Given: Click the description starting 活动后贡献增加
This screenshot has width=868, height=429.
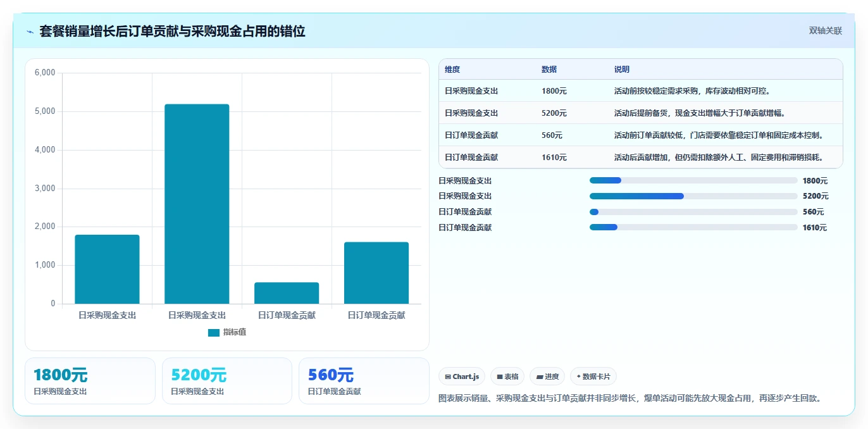Looking at the screenshot, I should pos(719,158).
